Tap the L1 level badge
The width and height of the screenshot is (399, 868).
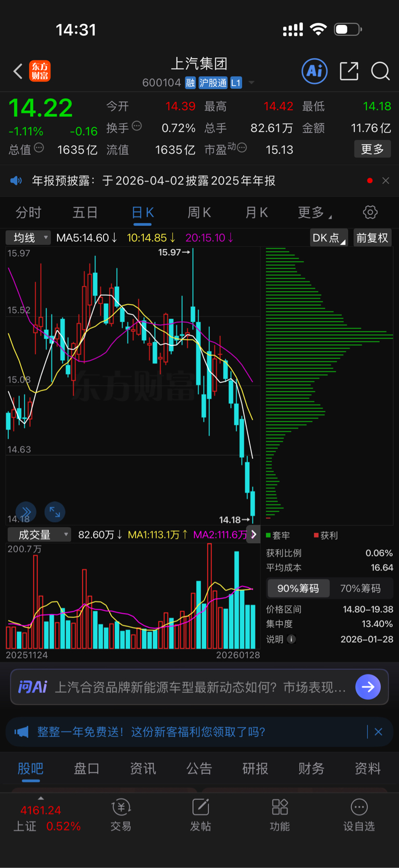[236, 83]
